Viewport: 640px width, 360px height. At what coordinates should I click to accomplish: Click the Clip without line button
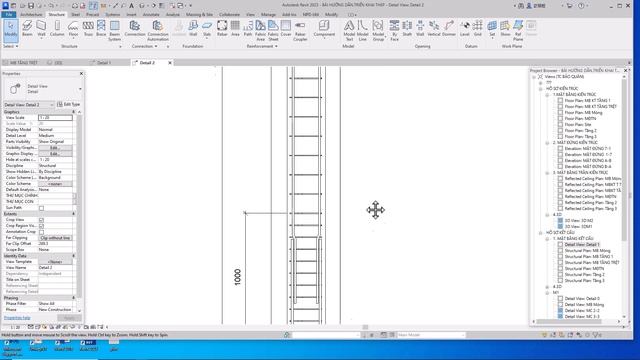click(55, 238)
